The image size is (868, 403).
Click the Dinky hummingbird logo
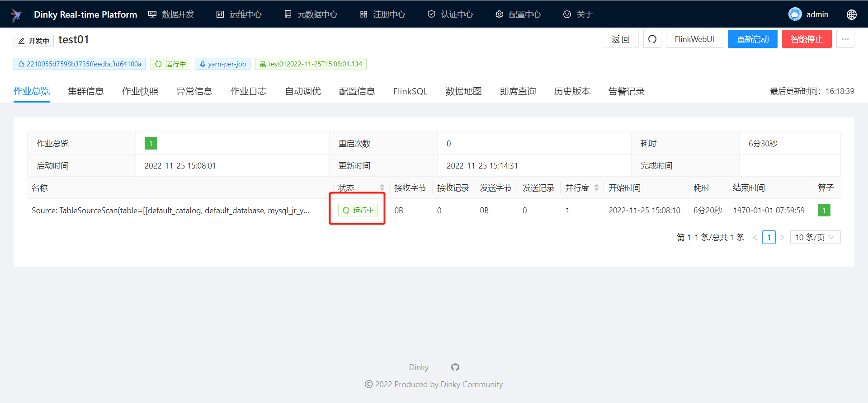[17, 15]
